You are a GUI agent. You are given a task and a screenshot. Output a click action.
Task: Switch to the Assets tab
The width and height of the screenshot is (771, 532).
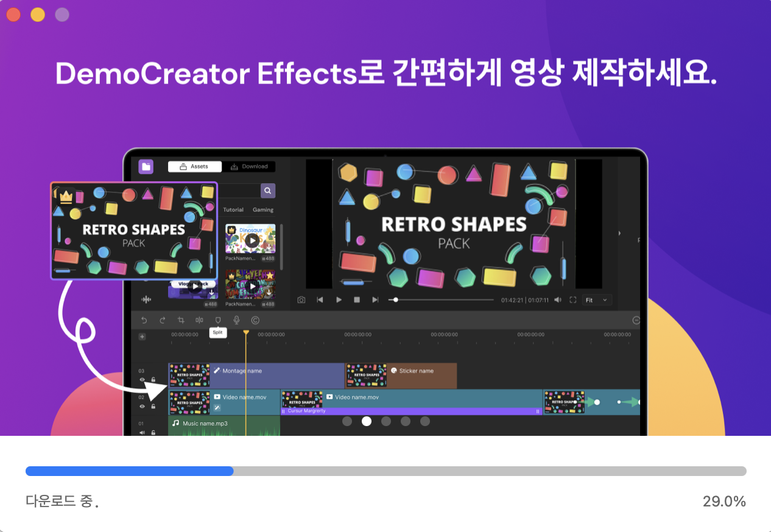pyautogui.click(x=195, y=166)
